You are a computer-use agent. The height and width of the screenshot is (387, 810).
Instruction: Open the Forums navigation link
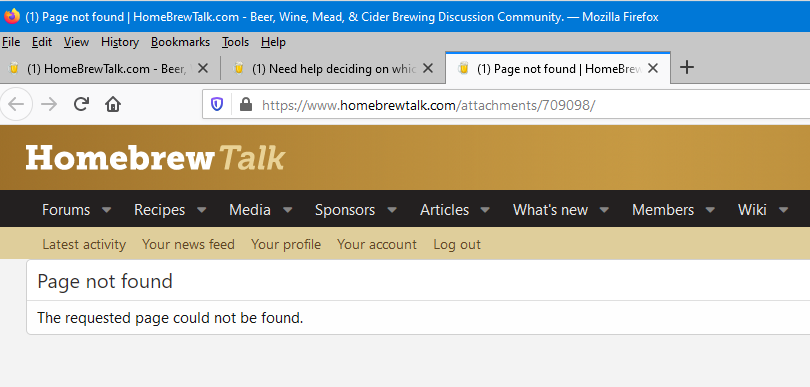pyautogui.click(x=66, y=210)
